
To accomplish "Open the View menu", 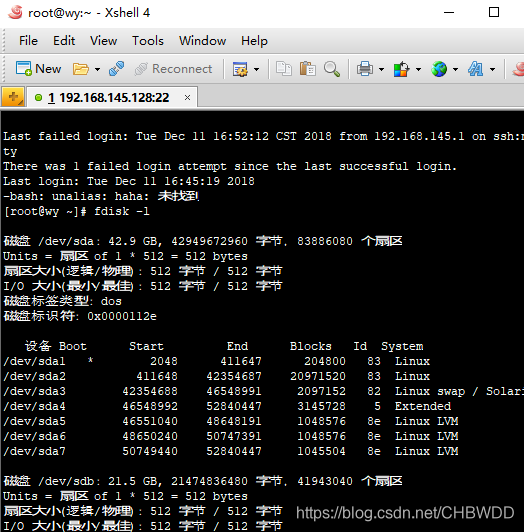I will click(104, 41).
